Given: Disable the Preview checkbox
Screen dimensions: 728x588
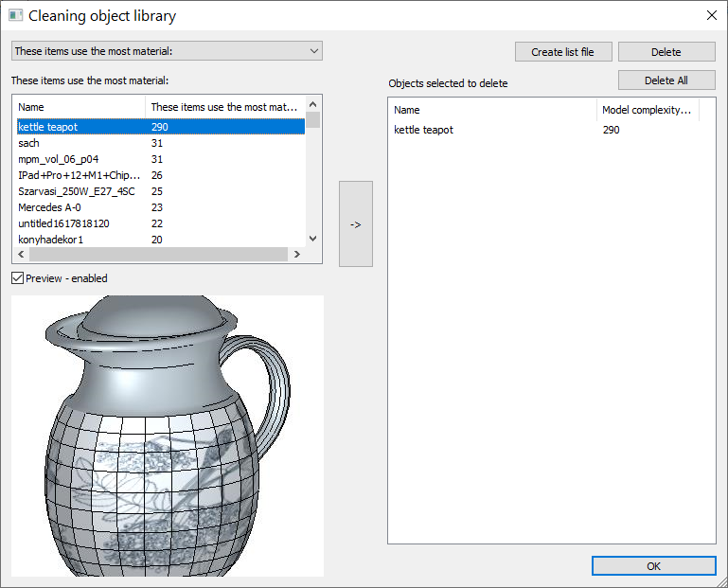Looking at the screenshot, I should (18, 278).
